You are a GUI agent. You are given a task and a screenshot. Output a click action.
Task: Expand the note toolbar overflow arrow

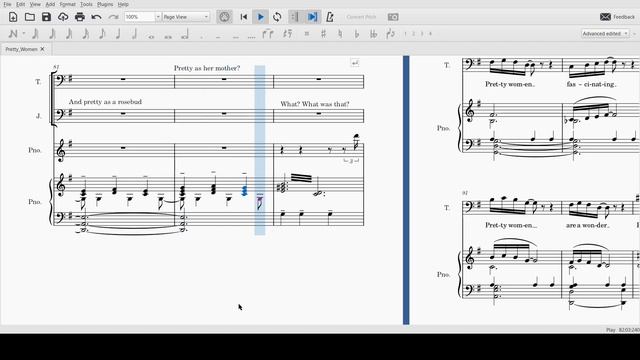click(x=634, y=34)
